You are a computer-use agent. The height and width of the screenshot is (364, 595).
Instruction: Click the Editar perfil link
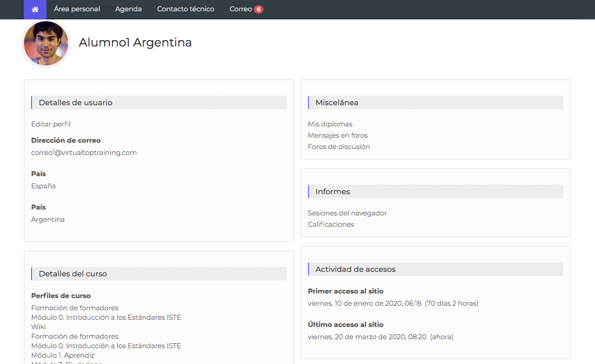pos(51,124)
